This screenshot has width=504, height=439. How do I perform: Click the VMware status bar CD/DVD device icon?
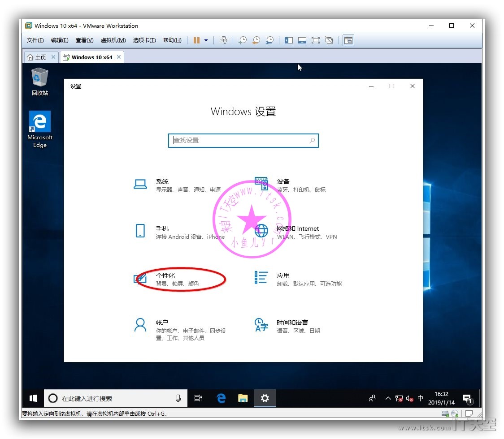[x=455, y=413]
